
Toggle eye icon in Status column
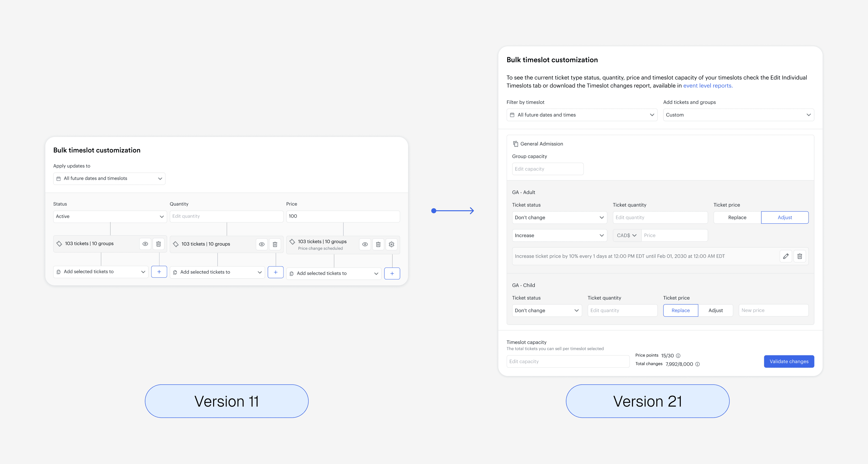[145, 244]
